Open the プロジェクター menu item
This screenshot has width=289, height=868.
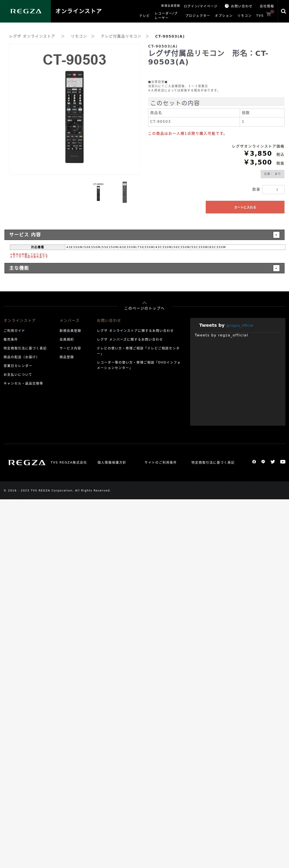pyautogui.click(x=197, y=16)
